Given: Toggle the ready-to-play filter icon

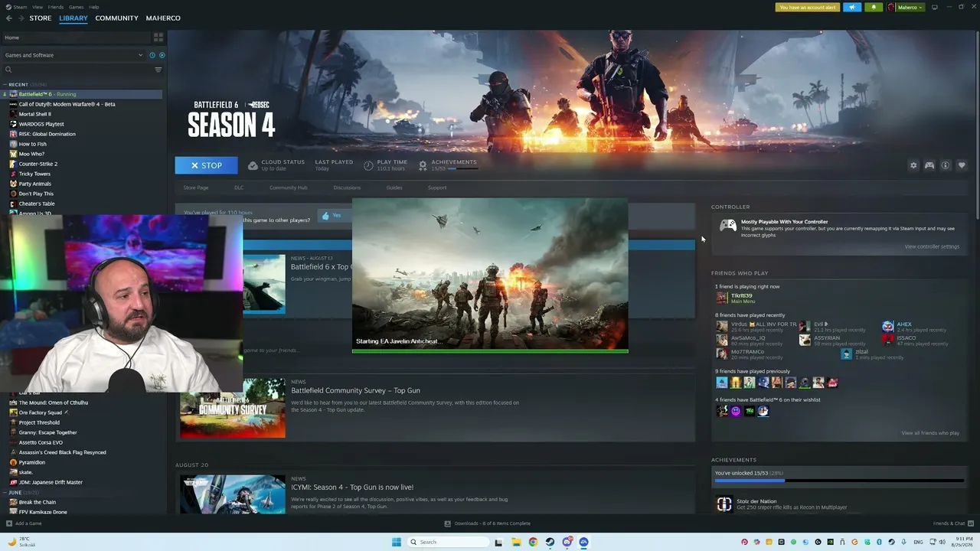Looking at the screenshot, I should coord(162,55).
